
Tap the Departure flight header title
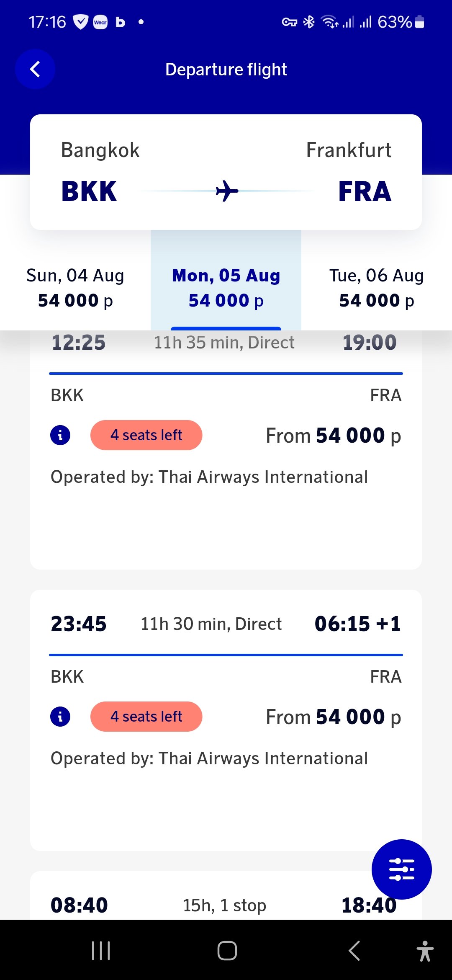coord(226,70)
